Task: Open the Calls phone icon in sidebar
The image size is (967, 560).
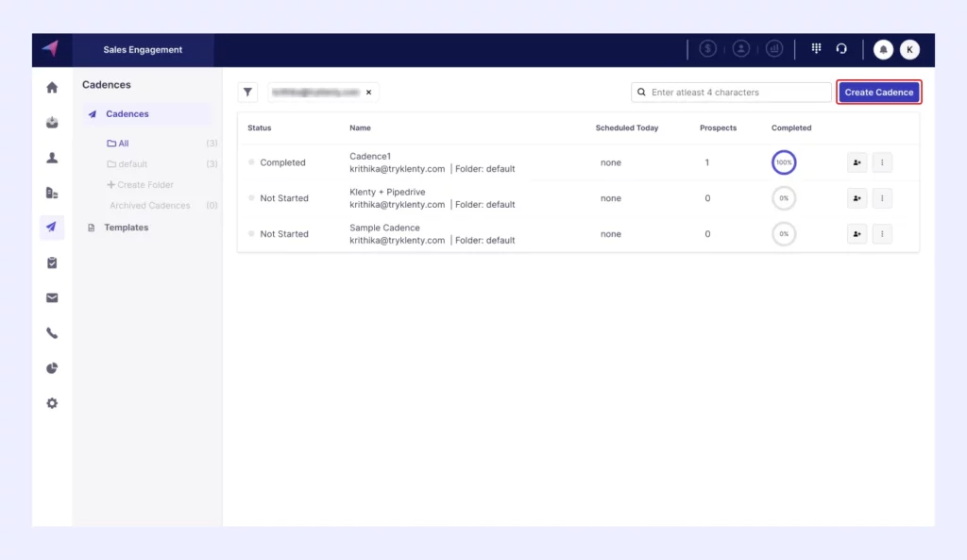Action: coord(52,333)
